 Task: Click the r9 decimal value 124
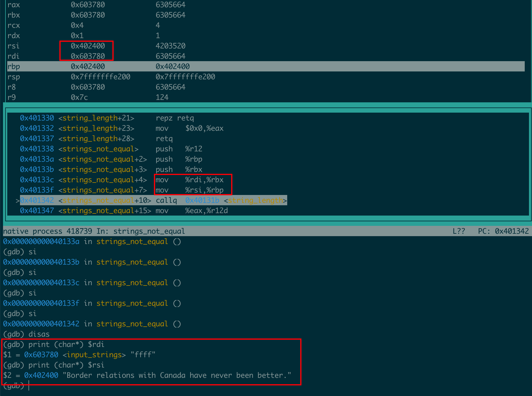click(162, 97)
